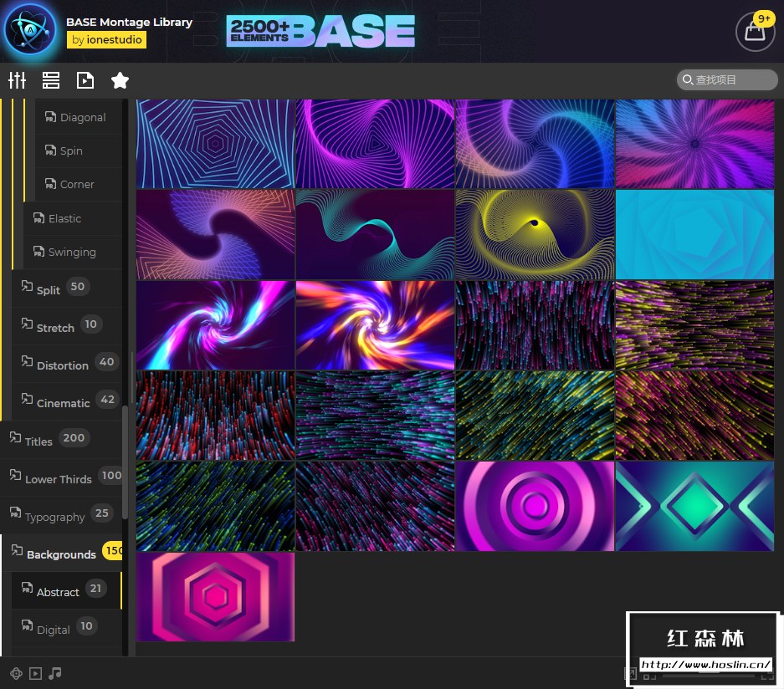
Task: Select the Spin preset folder
Action: pyautogui.click(x=79, y=151)
